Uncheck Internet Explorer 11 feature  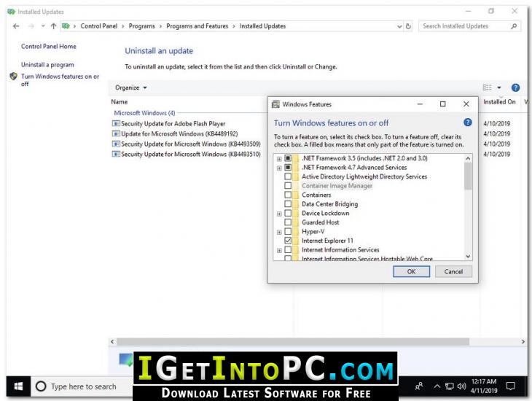coord(288,241)
